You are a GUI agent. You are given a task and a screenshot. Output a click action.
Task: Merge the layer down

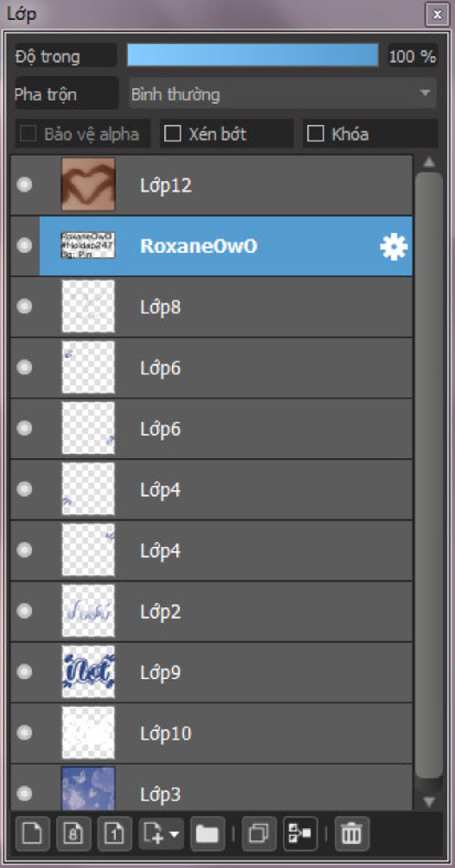pos(300,833)
